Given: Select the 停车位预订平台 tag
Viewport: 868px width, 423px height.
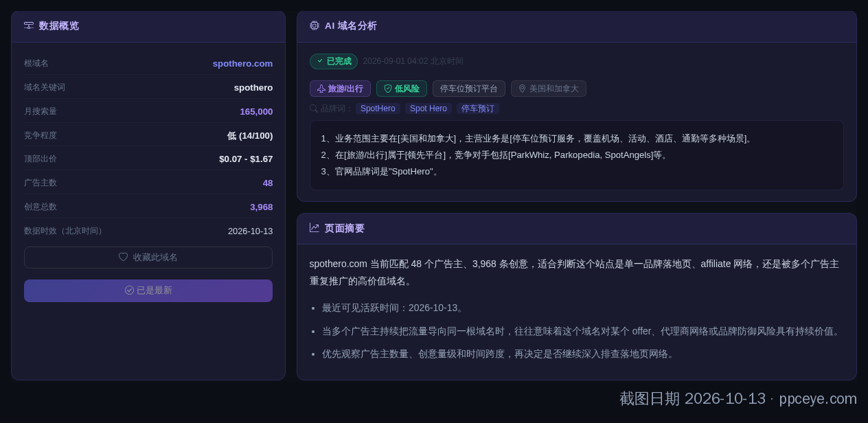Looking at the screenshot, I should (469, 89).
